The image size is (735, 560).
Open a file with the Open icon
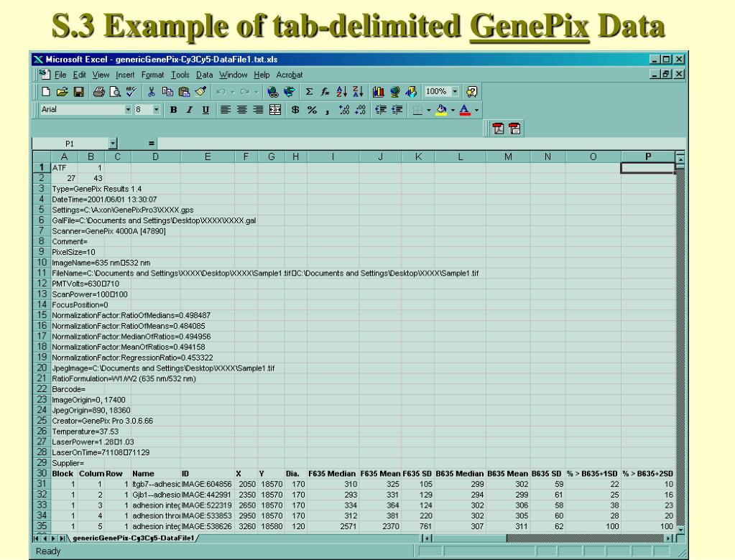click(x=63, y=92)
